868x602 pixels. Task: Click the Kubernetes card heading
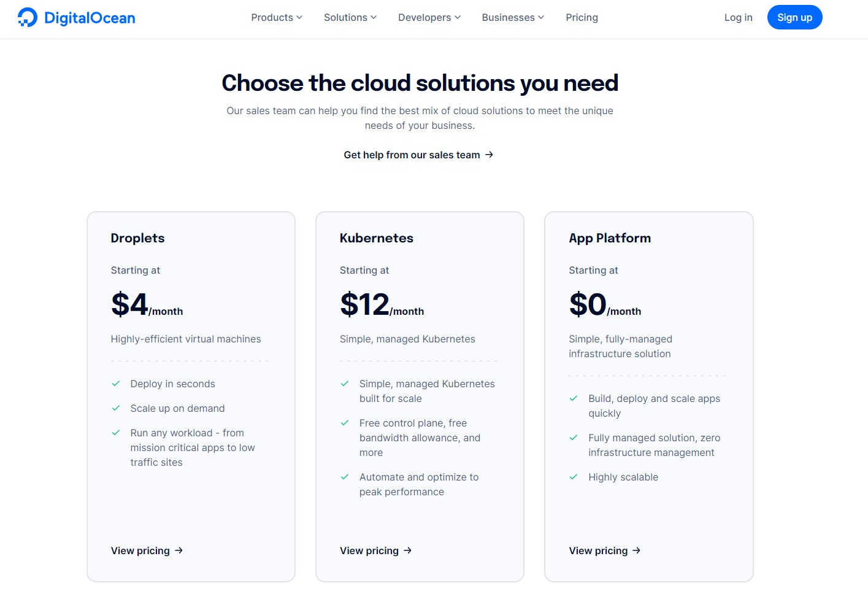coord(376,238)
